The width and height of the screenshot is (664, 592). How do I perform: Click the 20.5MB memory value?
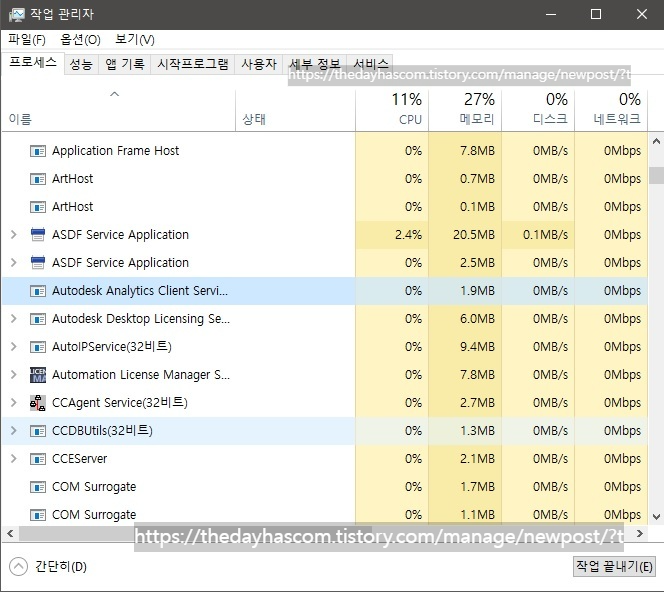click(x=473, y=235)
